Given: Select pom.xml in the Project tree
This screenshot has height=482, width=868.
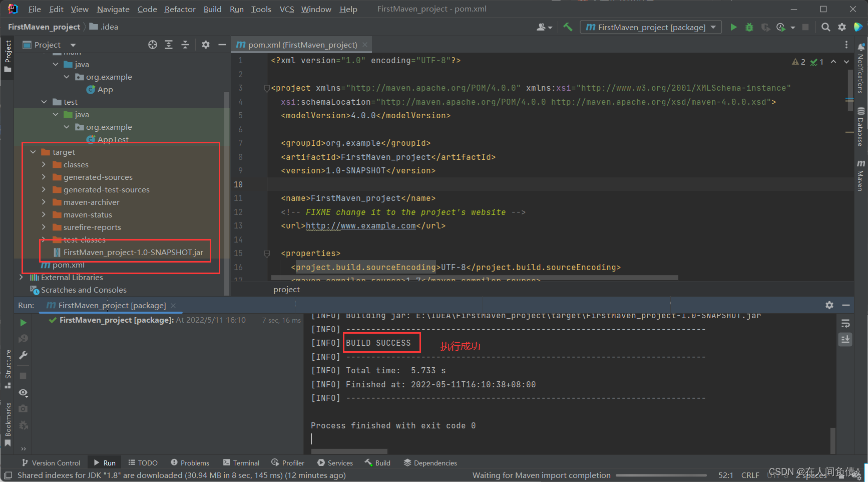Looking at the screenshot, I should 63,265.
